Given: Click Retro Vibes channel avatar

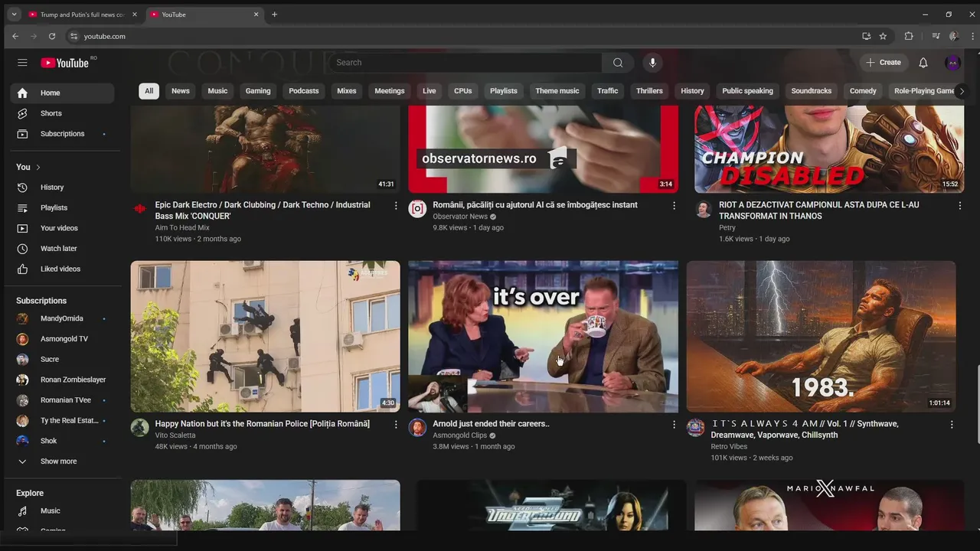Looking at the screenshot, I should pyautogui.click(x=695, y=428).
